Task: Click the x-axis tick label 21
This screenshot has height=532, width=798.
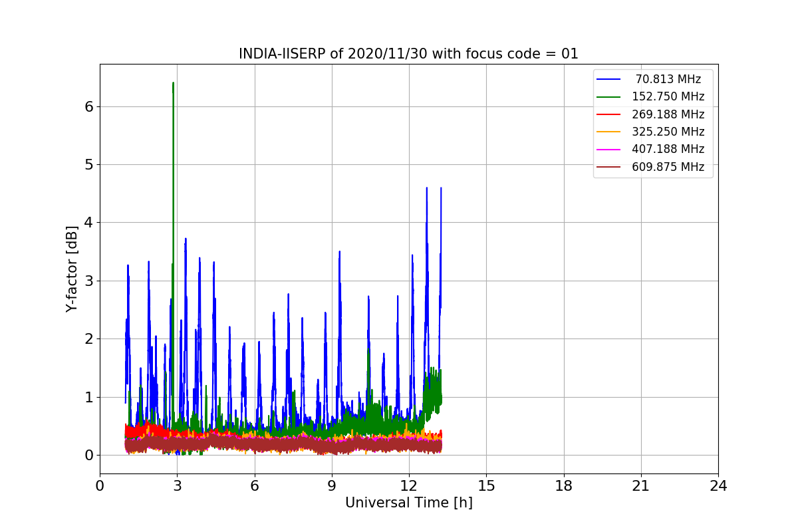Action: point(641,486)
